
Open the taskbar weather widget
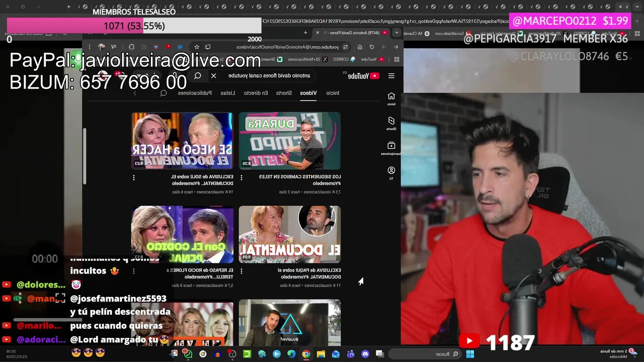tap(618, 354)
